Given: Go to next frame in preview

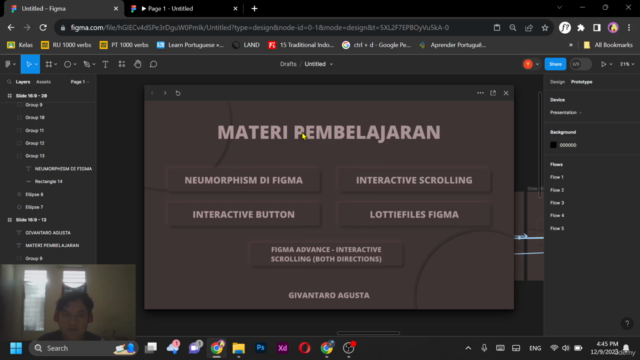Looking at the screenshot, I should (x=165, y=93).
